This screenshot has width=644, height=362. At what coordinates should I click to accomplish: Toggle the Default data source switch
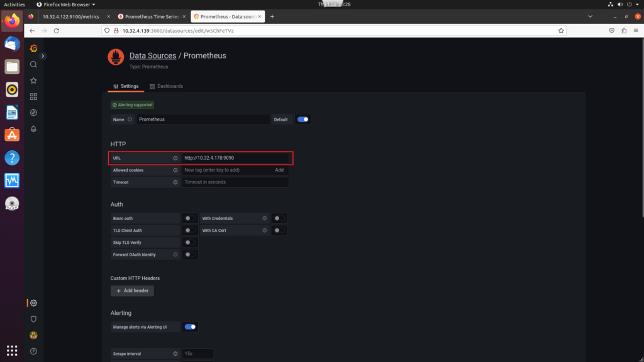point(303,119)
